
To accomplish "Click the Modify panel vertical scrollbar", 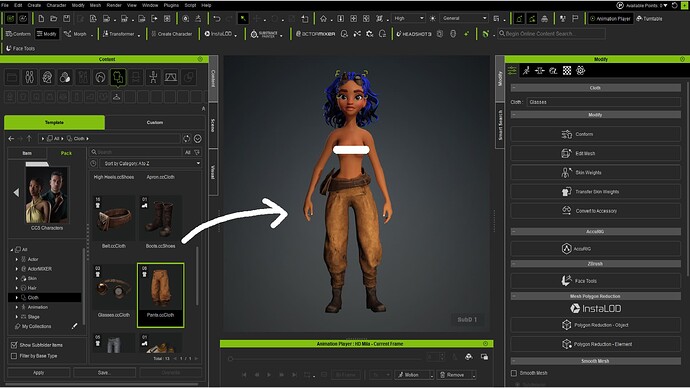I will 687,179.
